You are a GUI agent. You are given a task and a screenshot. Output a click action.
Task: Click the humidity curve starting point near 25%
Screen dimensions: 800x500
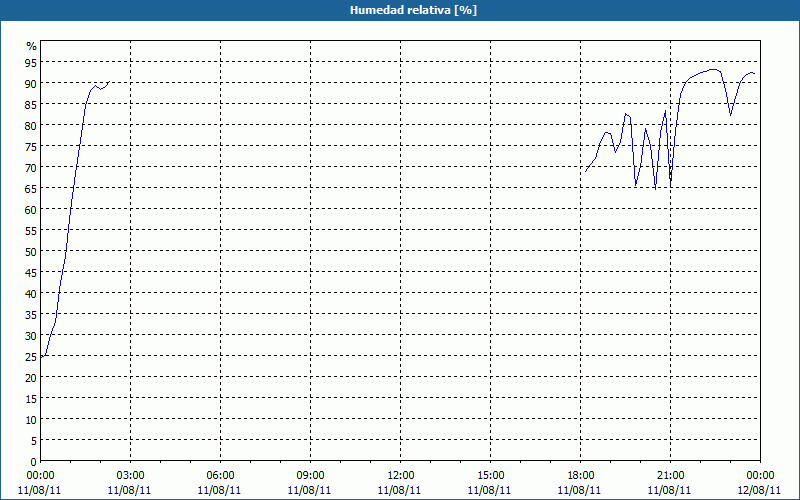click(x=41, y=357)
